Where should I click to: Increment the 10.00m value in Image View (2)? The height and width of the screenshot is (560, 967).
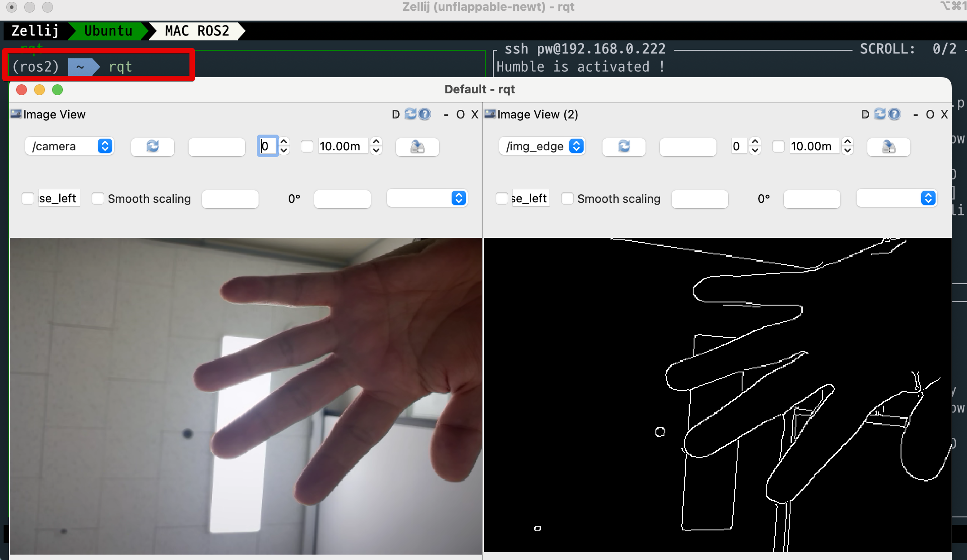pos(848,142)
